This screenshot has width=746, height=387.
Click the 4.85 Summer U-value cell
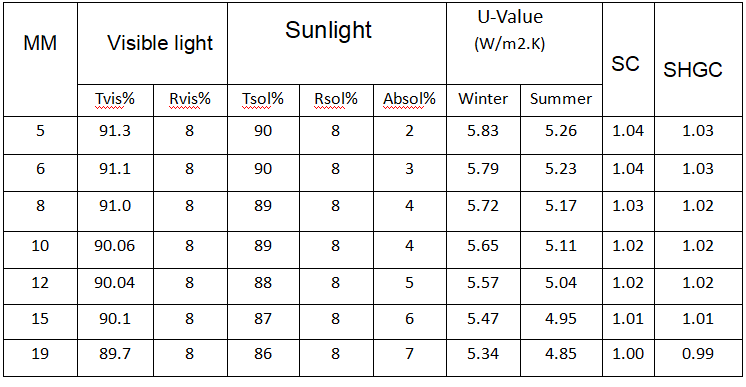coord(561,358)
